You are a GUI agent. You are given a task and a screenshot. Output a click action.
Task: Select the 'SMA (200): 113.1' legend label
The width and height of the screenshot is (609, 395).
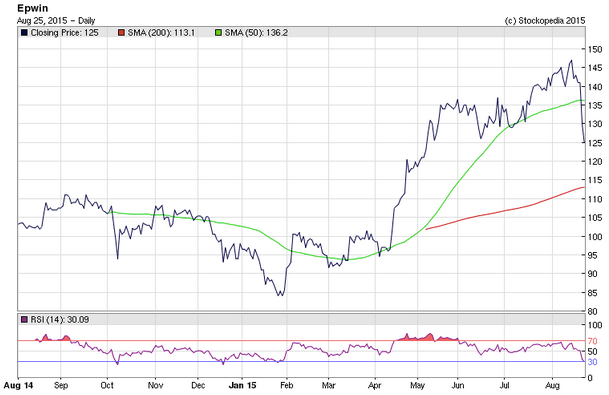click(161, 33)
